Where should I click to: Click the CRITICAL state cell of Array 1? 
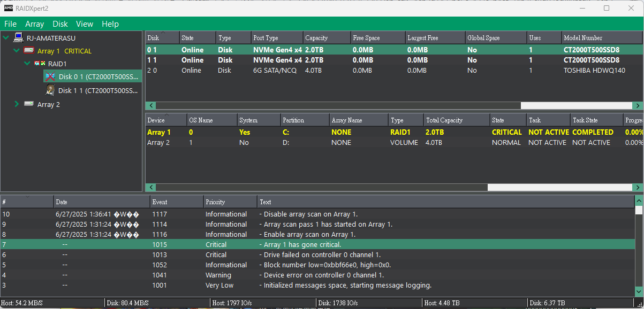click(506, 132)
